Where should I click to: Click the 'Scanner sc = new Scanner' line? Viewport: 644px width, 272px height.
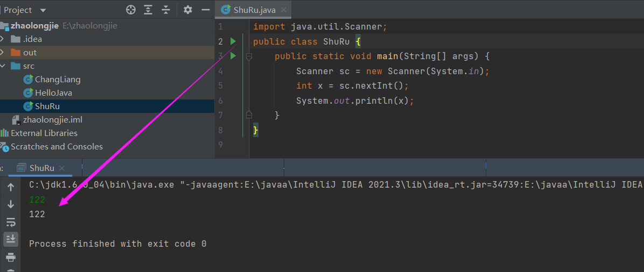(393, 71)
